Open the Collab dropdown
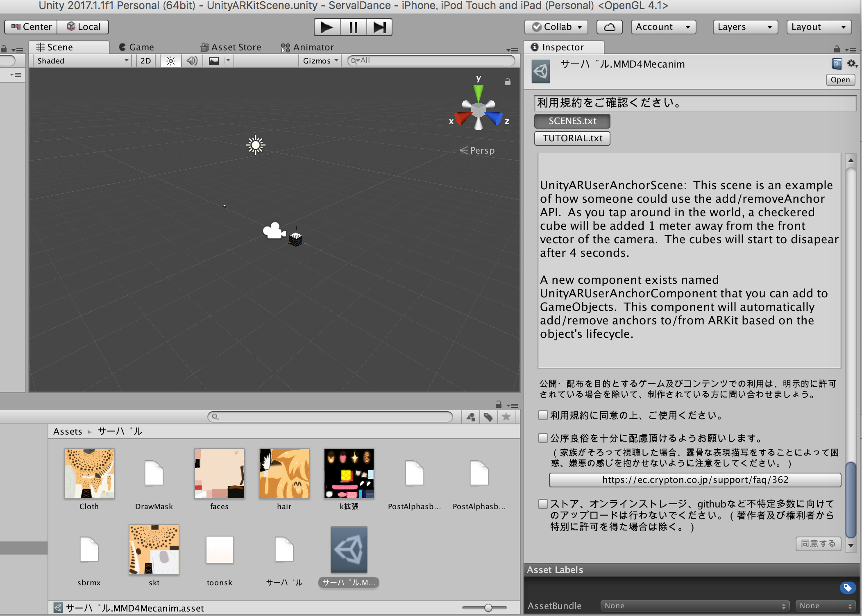This screenshot has height=616, width=862. (x=556, y=27)
